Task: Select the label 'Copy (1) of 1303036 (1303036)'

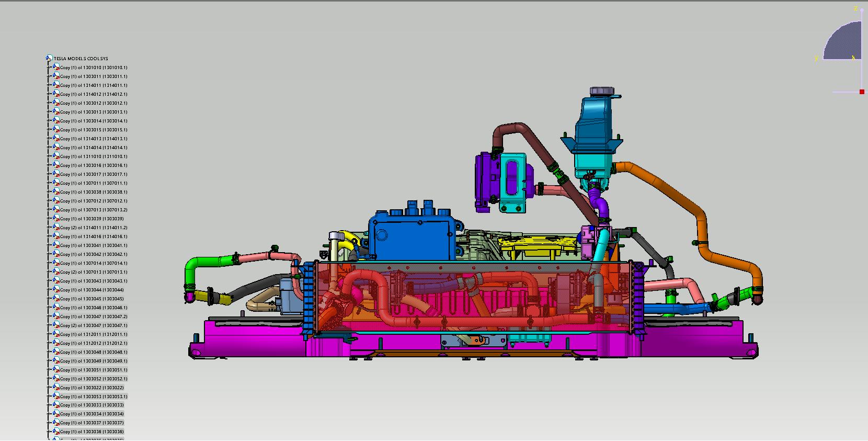Action: 92,432
